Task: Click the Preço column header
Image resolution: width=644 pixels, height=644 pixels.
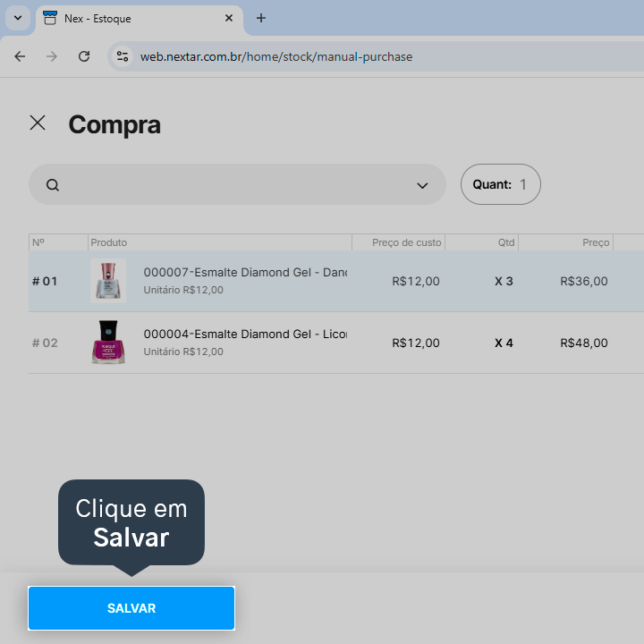Action: 566,242
